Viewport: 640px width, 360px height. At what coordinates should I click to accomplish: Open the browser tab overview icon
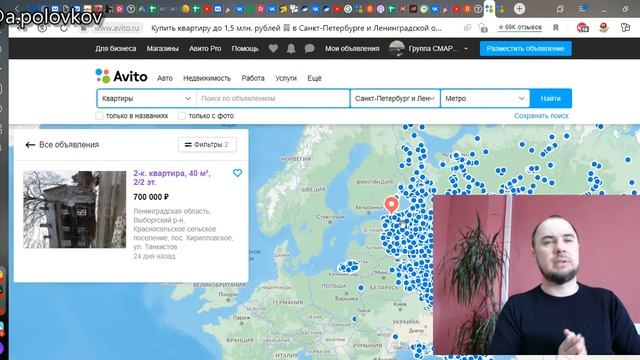click(560, 9)
